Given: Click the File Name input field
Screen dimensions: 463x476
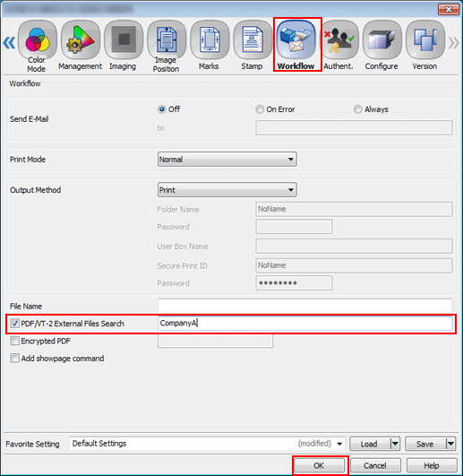Looking at the screenshot, I should tap(305, 306).
